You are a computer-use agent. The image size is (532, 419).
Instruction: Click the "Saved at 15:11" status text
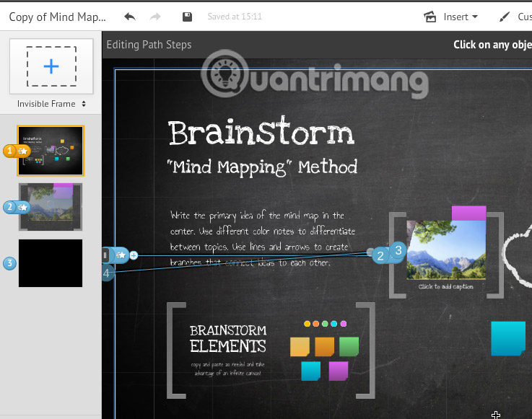pyautogui.click(x=235, y=17)
